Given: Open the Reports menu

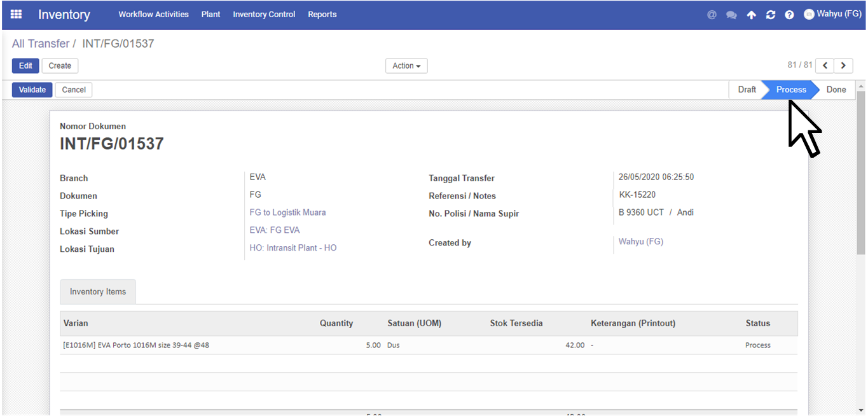Looking at the screenshot, I should [x=322, y=14].
